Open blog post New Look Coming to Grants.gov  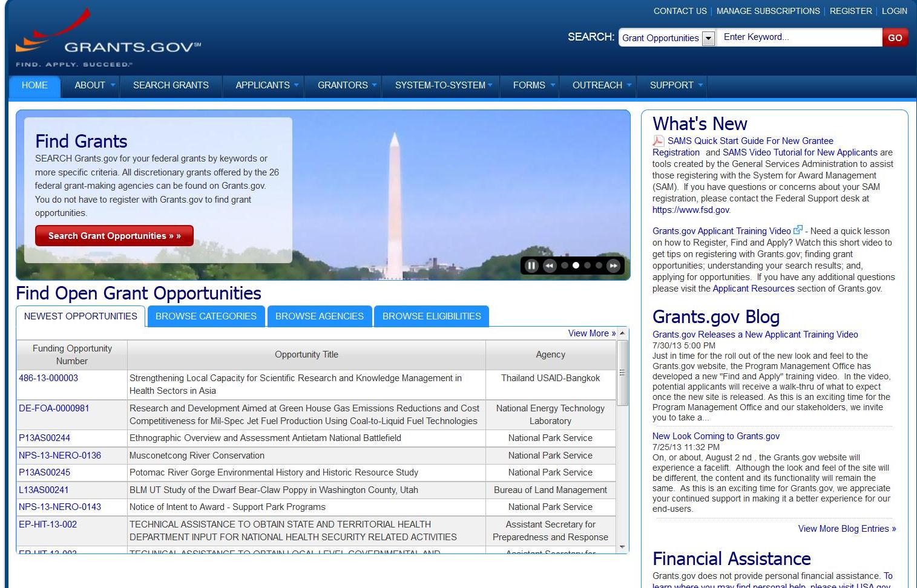(x=716, y=436)
